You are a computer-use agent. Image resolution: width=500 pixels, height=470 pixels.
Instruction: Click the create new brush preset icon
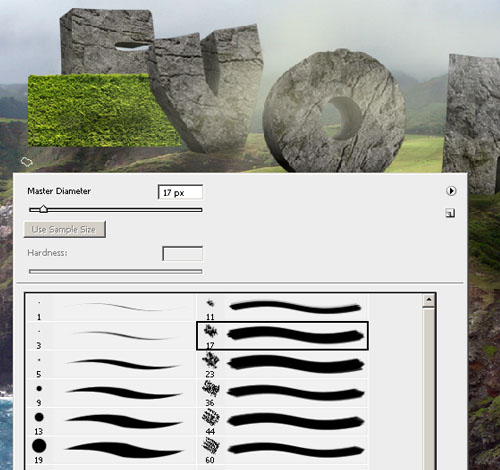(450, 213)
